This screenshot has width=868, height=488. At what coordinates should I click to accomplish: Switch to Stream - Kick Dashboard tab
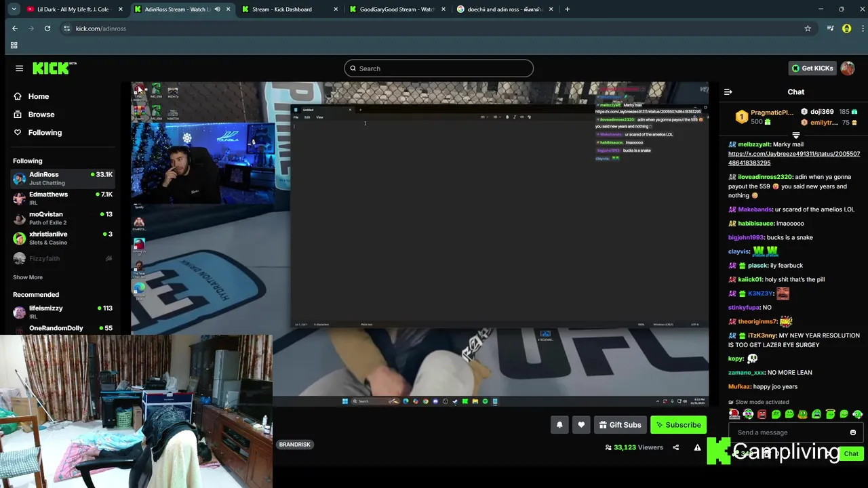click(x=290, y=9)
